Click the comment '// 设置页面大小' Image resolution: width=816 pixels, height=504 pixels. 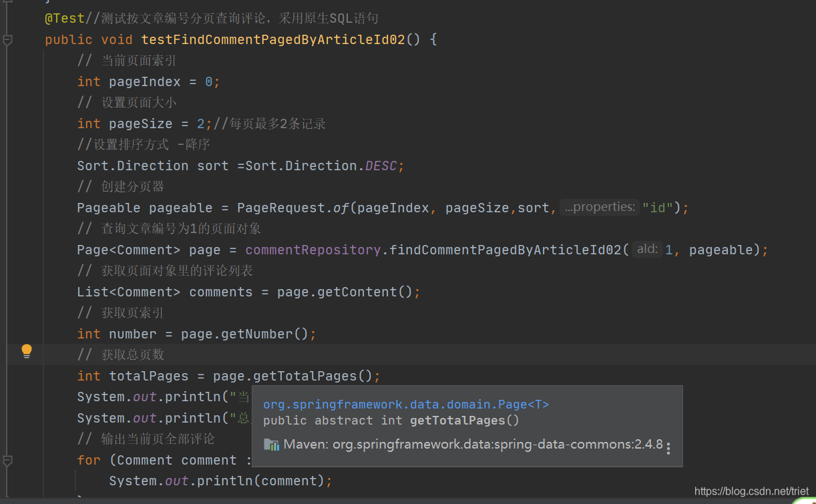tap(127, 103)
